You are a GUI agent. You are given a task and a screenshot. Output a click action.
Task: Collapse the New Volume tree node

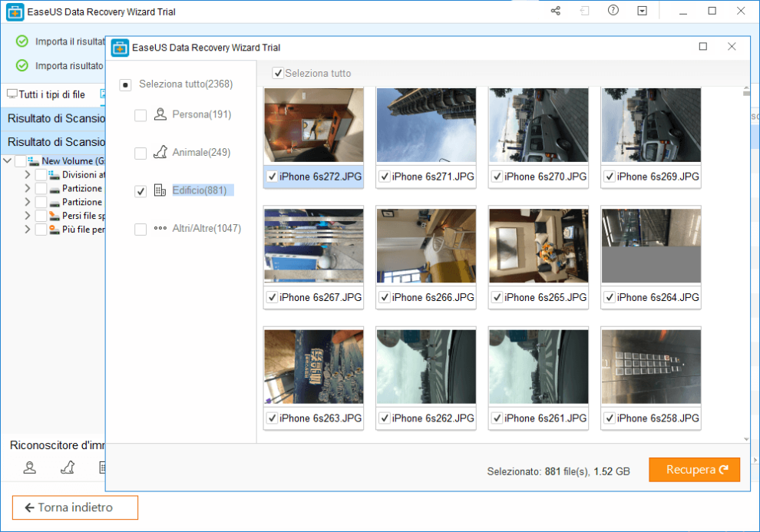coord(7,161)
